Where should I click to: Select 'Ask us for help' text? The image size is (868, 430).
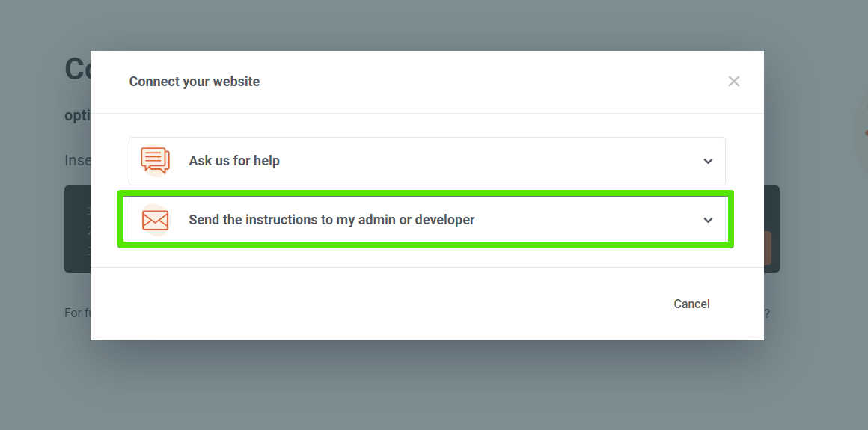(234, 161)
